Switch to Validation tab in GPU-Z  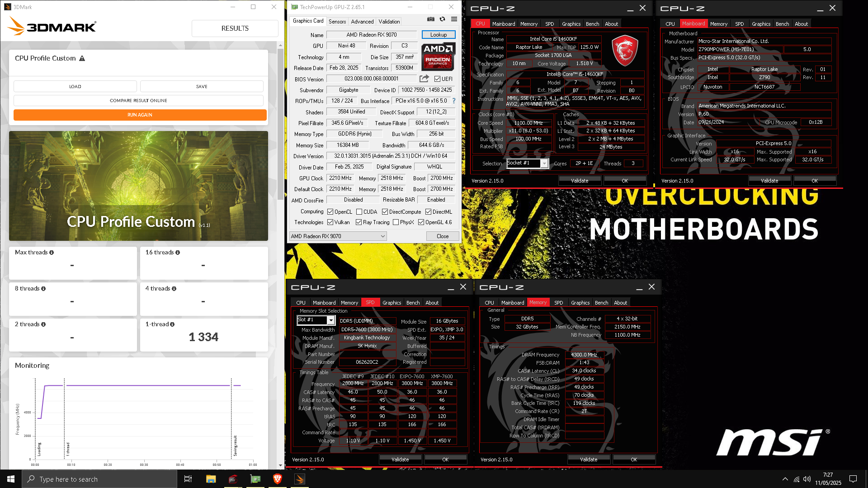click(x=389, y=21)
